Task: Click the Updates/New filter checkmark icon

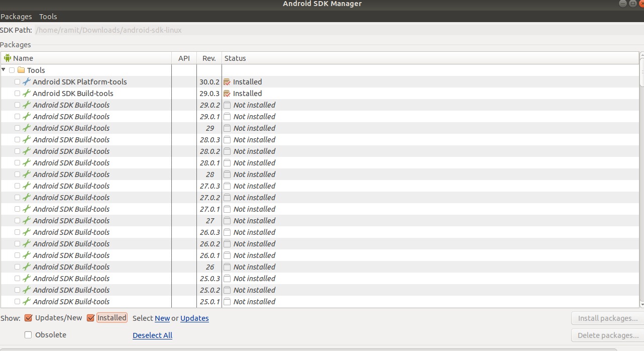Action: pyautogui.click(x=28, y=318)
